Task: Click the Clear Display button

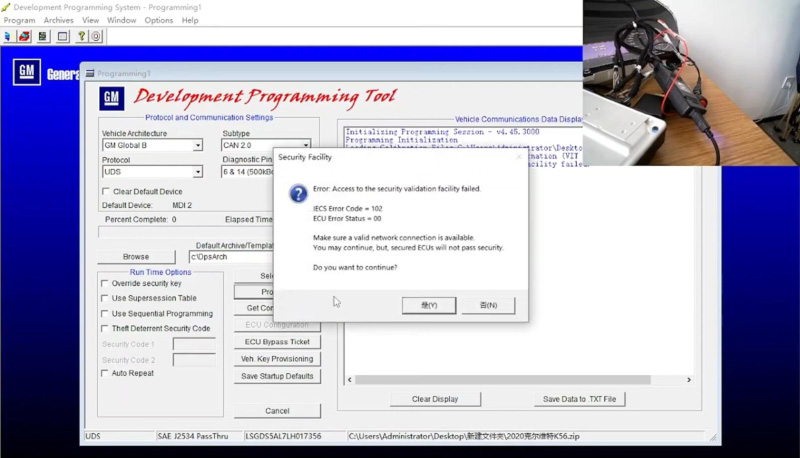Action: [435, 399]
